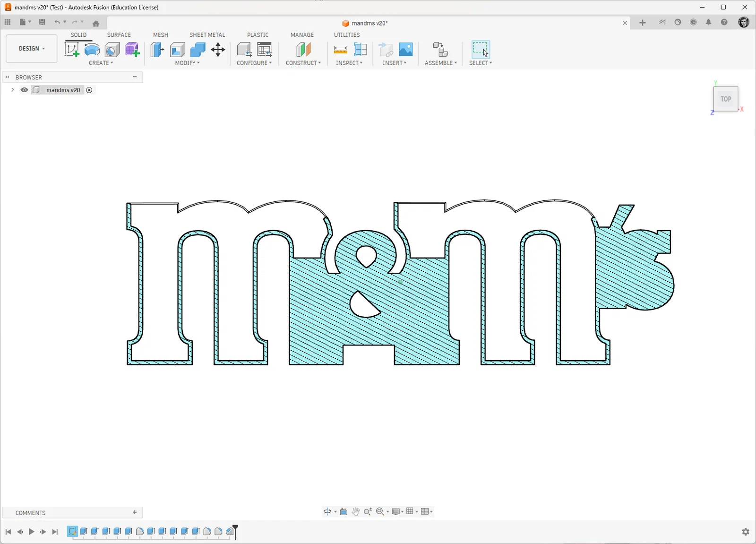The width and height of the screenshot is (756, 544).
Task: Open the Display Settings menu
Action: 396,511
